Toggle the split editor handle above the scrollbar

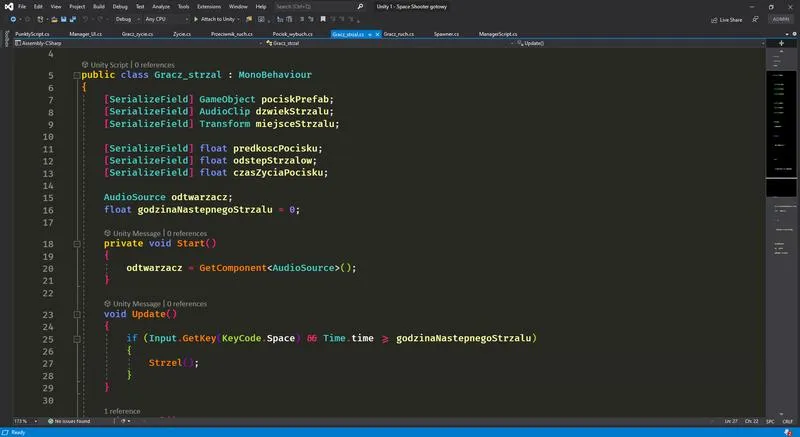pyautogui.click(x=781, y=43)
